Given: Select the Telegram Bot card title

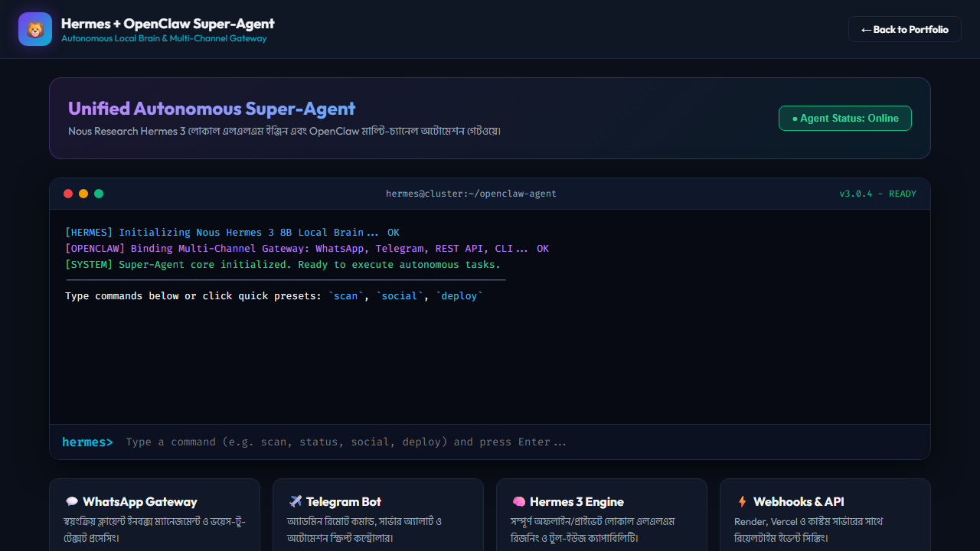Looking at the screenshot, I should click(x=344, y=502).
